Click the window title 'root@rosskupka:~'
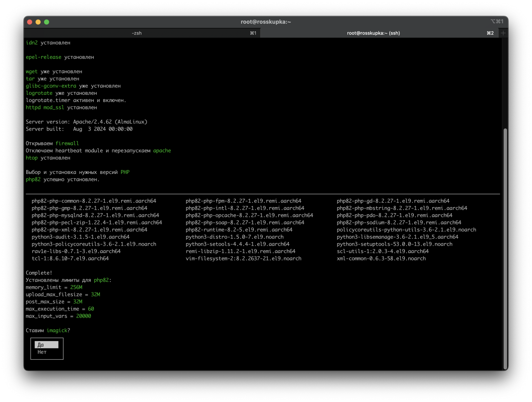 point(266,22)
